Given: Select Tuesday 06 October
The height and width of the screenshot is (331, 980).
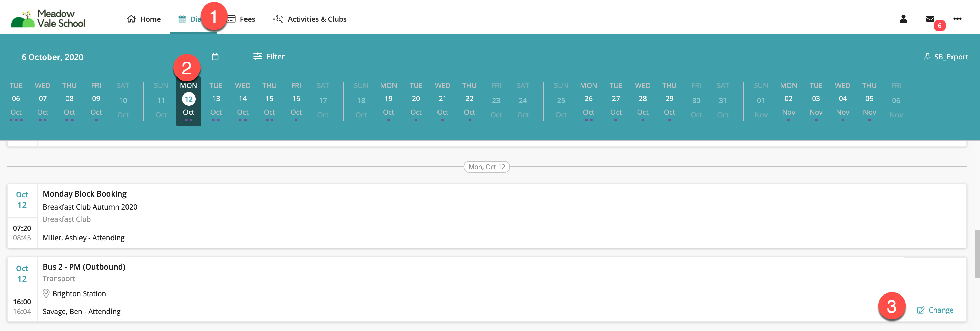Looking at the screenshot, I should tap(16, 101).
